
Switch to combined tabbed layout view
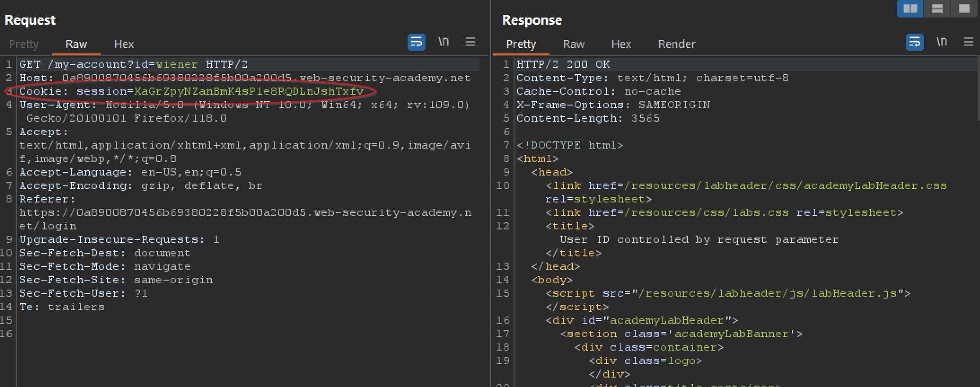click(964, 9)
